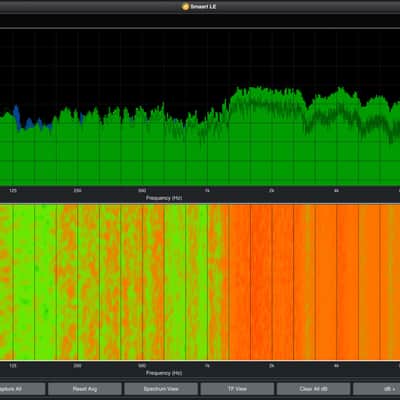
Task: Click the Capture All button
Action: point(22,389)
